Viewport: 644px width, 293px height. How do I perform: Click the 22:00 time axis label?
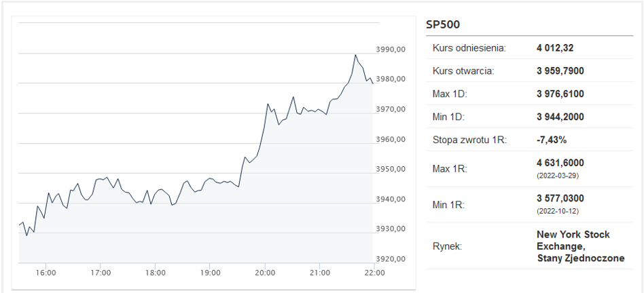[374, 273]
